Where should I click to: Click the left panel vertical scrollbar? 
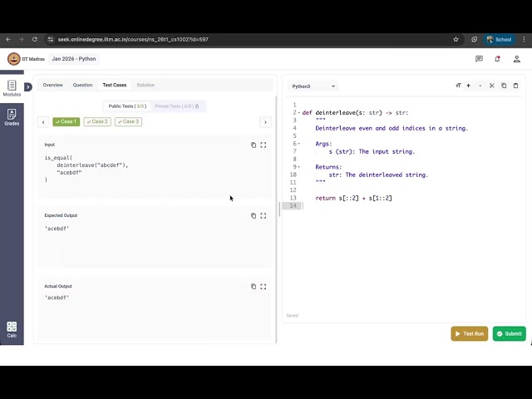click(276, 219)
